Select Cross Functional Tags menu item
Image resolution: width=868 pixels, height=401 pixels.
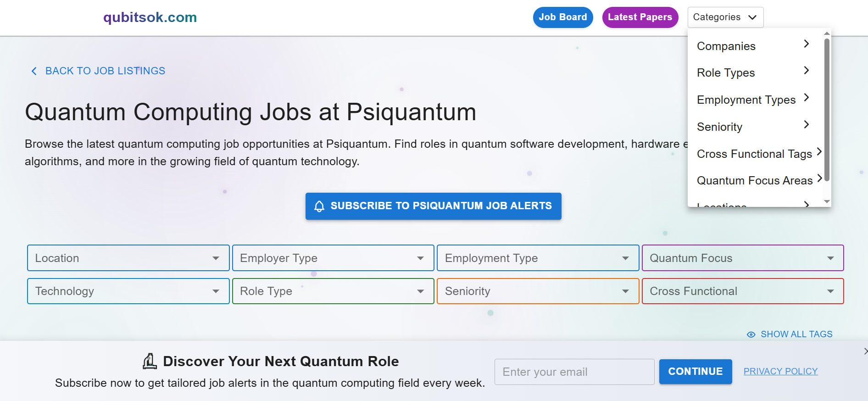(755, 154)
